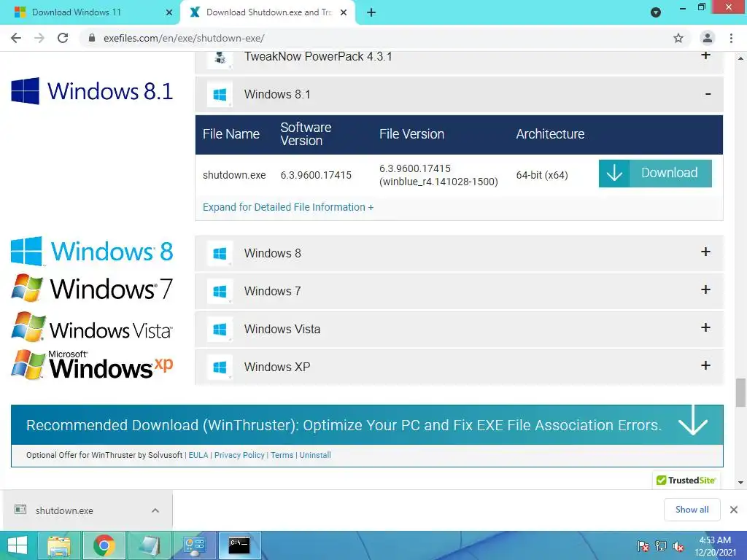Screen dimensions: 747x560
Task: Click the scrollbar down arrow
Action: 740,483
